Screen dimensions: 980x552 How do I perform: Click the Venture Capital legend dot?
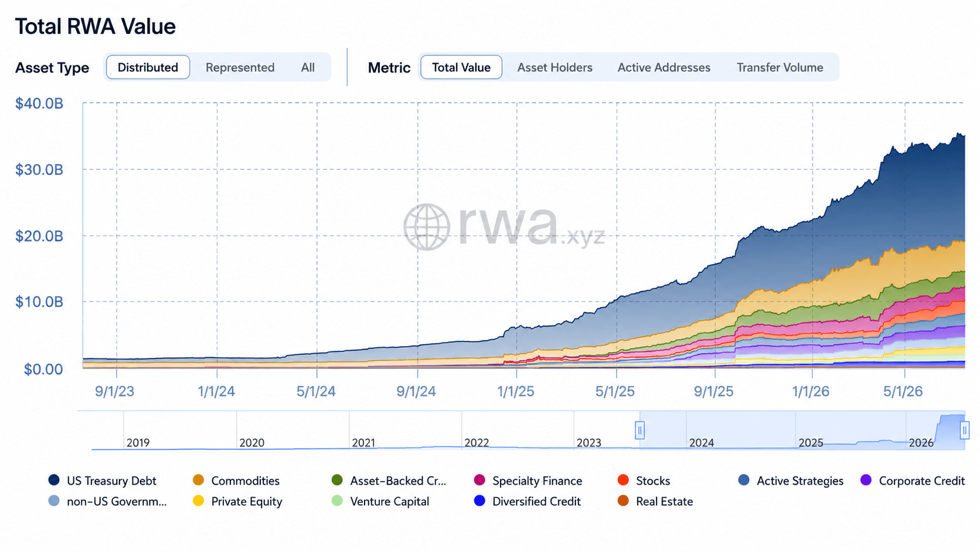point(337,501)
